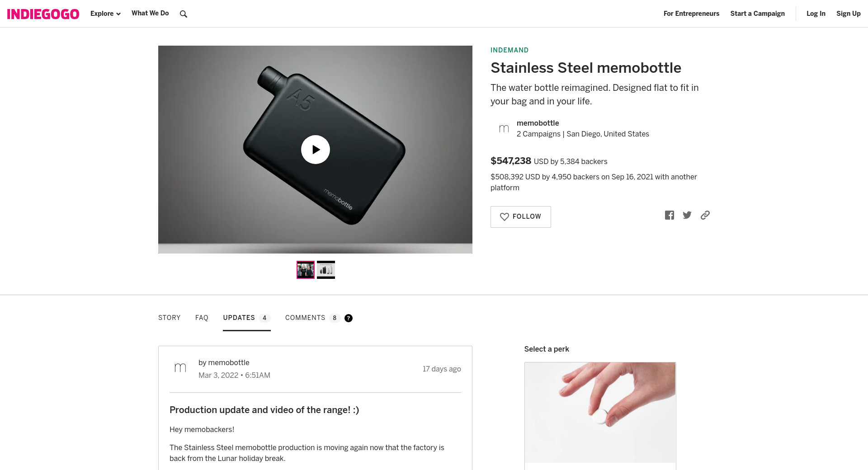The image size is (868, 470).
Task: Share campaign on Facebook
Action: tap(669, 215)
